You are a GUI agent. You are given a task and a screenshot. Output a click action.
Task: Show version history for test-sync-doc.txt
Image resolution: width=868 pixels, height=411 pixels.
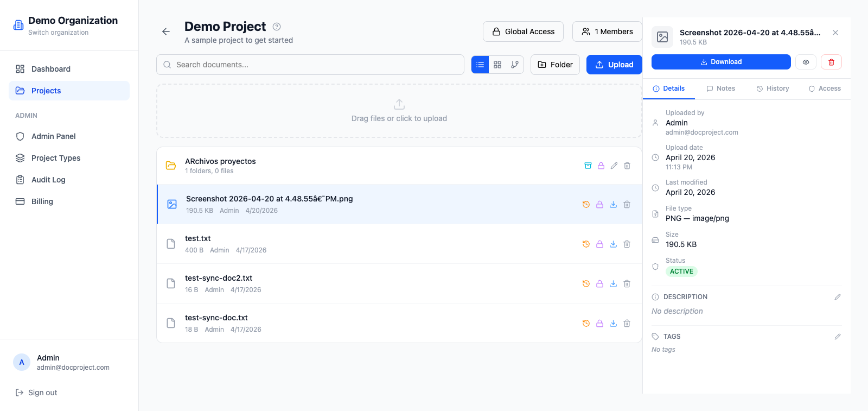pyautogui.click(x=586, y=324)
